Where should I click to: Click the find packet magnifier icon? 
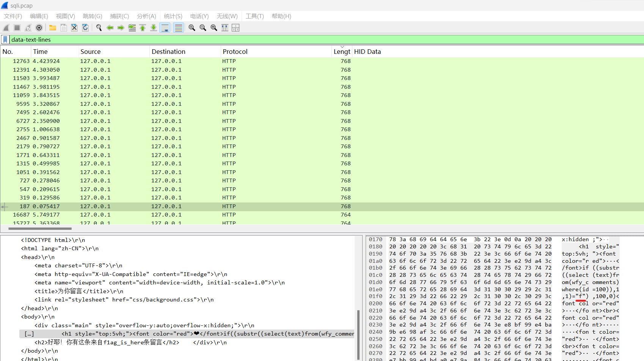[99, 28]
